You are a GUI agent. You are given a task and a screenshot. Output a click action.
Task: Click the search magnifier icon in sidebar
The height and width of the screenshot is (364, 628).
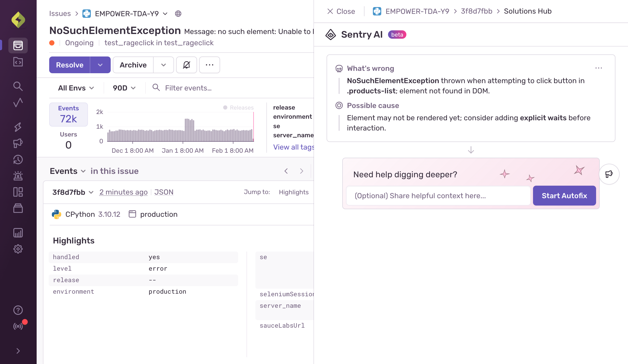[18, 86]
